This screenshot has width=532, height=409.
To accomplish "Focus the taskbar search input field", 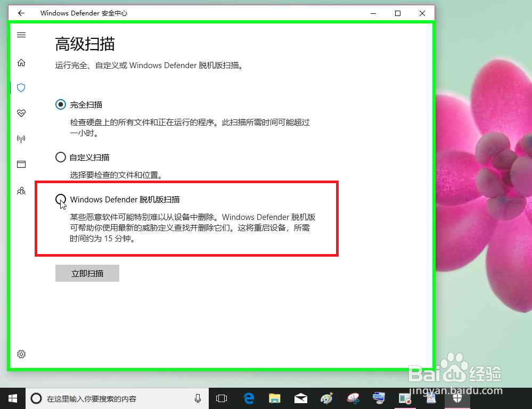I will coord(117,398).
